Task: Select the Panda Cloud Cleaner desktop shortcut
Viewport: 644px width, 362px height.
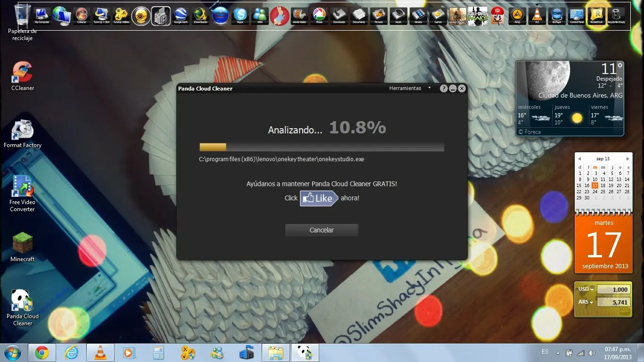Action: 22,308
